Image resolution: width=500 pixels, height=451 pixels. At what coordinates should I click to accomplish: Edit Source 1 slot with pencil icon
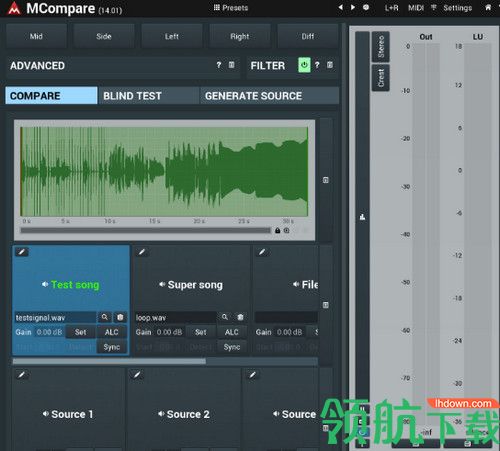click(22, 375)
